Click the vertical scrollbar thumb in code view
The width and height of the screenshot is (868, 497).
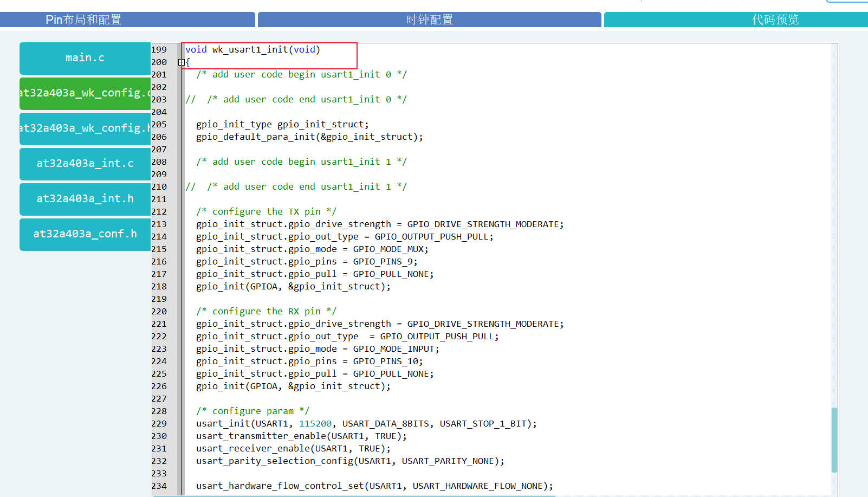(x=834, y=440)
